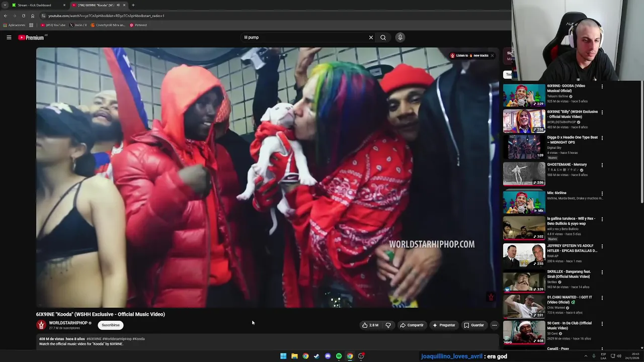The width and height of the screenshot is (644, 362).
Task: Click the magnifier search button
Action: point(383,37)
